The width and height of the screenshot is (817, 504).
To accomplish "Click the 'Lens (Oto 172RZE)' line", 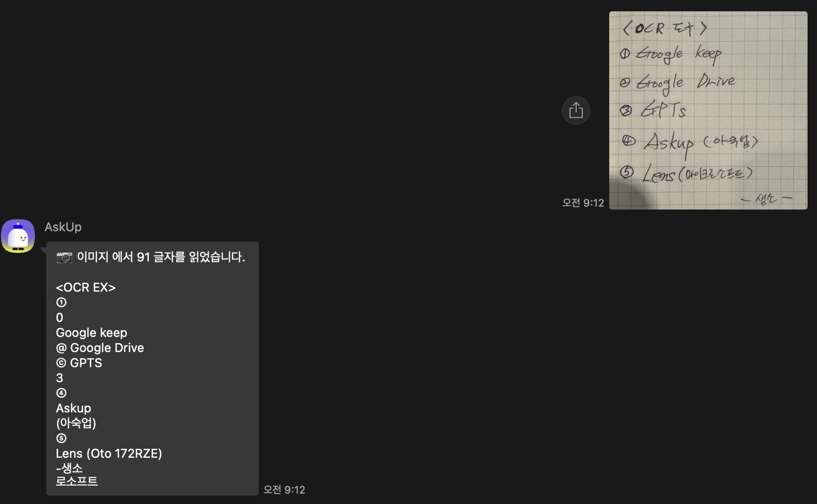I will pos(109,454).
